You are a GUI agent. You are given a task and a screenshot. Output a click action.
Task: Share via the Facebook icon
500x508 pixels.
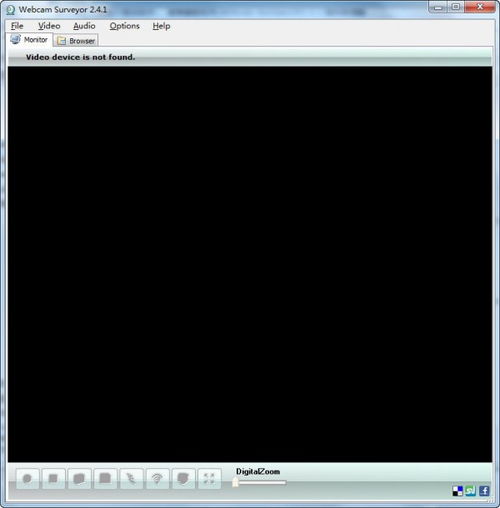click(484, 491)
